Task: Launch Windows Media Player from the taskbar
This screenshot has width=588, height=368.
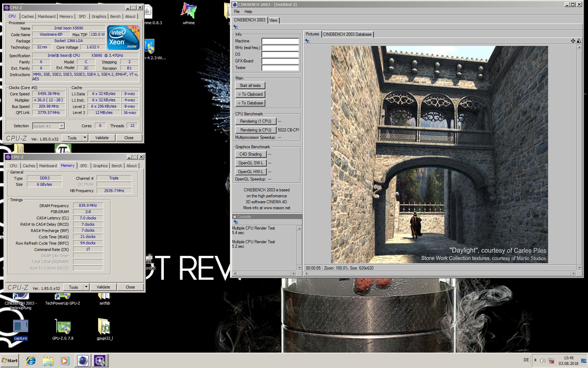Action: click(x=65, y=360)
